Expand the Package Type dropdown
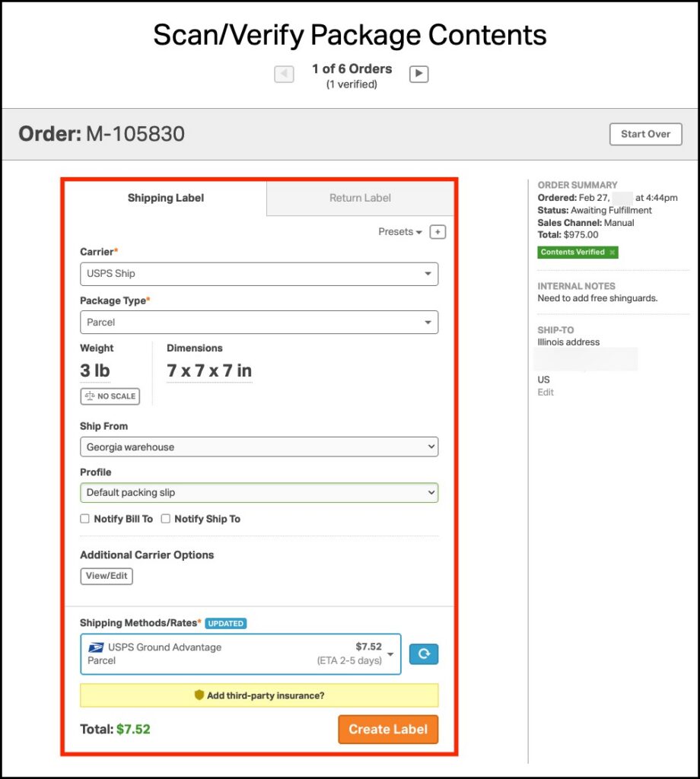Viewport: 700px width, 779px height. pos(259,323)
